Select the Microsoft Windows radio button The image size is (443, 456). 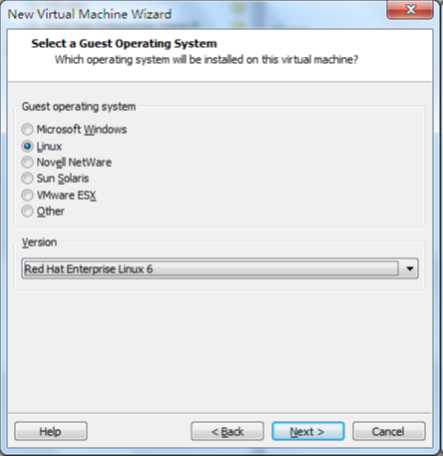pyautogui.click(x=27, y=129)
